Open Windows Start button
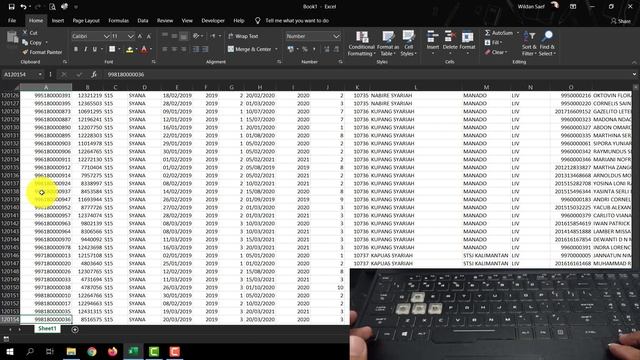 point(9,351)
